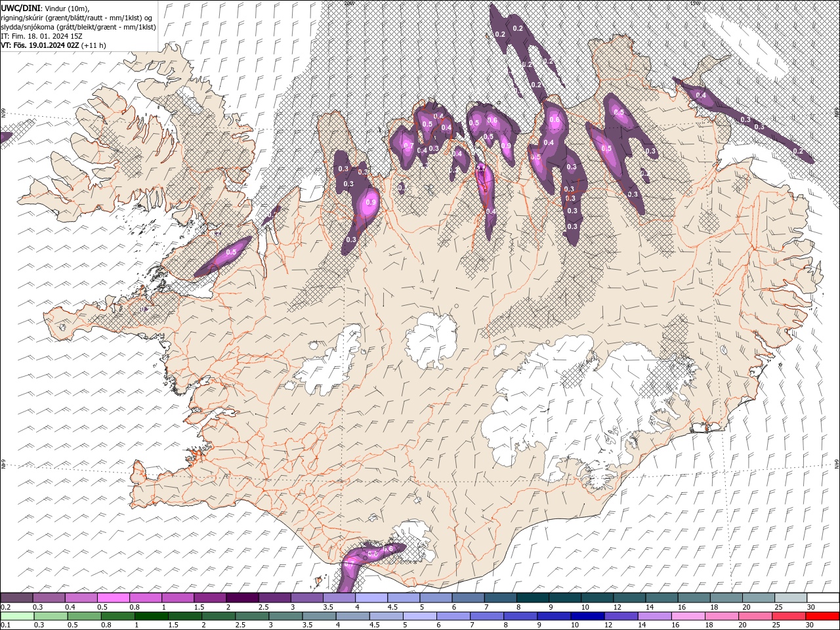
Task: Select the rain scale swatch for 3
Action: pyautogui.click(x=285, y=616)
